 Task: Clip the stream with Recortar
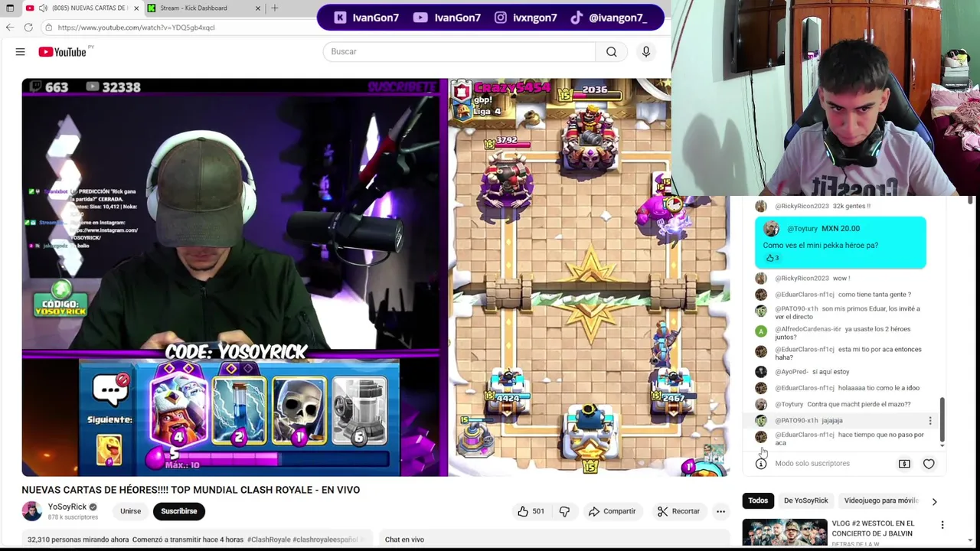pos(678,511)
